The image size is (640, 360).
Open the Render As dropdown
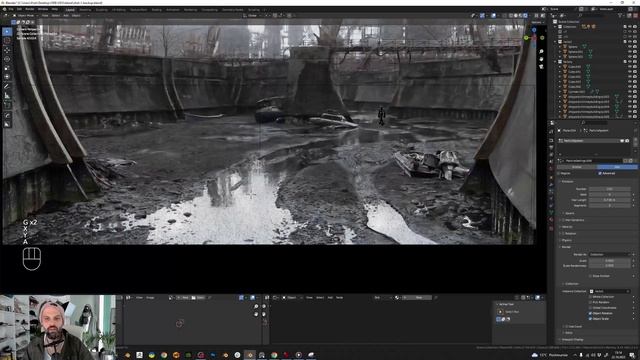pyautogui.click(x=610, y=254)
